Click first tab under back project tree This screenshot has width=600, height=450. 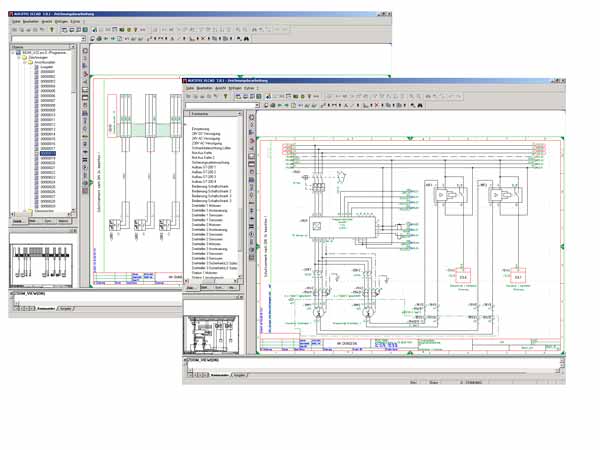pyautogui.click(x=18, y=221)
